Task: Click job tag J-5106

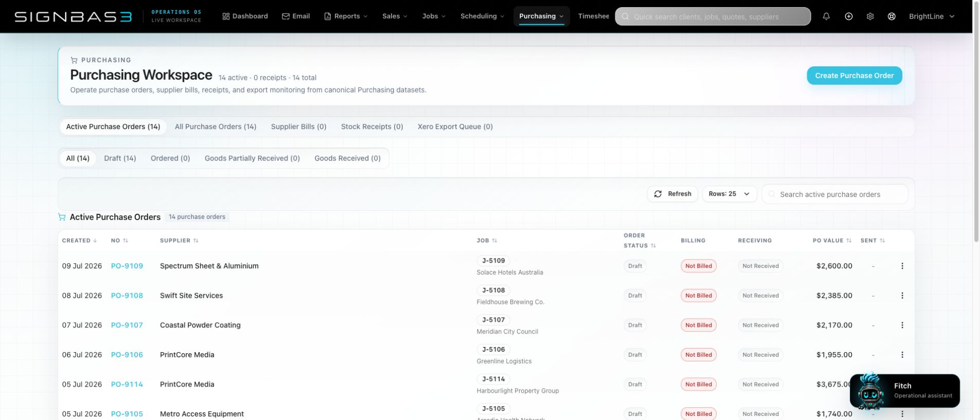Action: [493, 349]
